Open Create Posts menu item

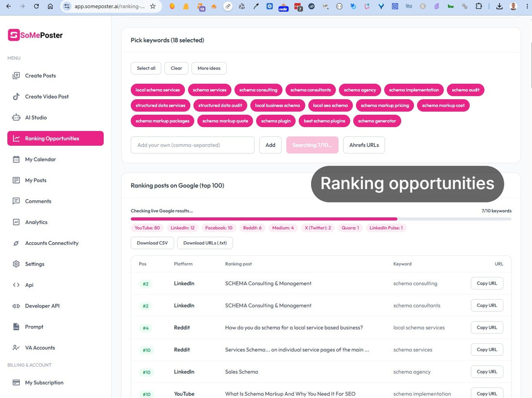(40, 76)
